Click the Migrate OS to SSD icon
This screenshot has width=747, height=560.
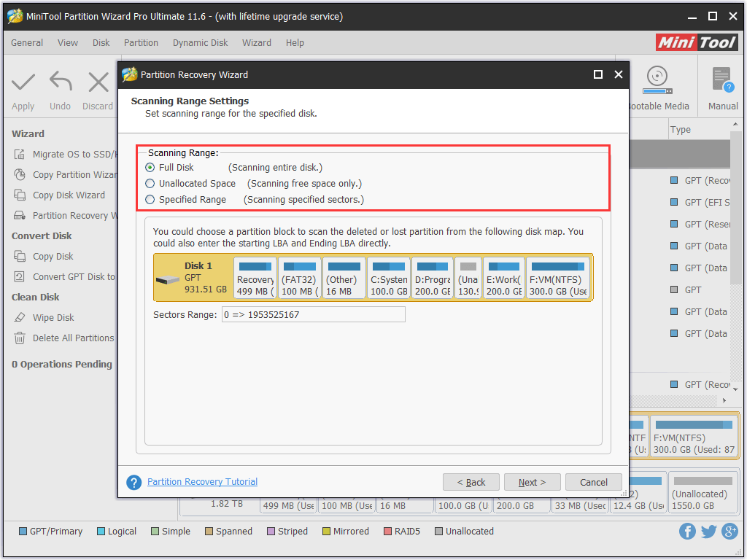click(x=20, y=155)
